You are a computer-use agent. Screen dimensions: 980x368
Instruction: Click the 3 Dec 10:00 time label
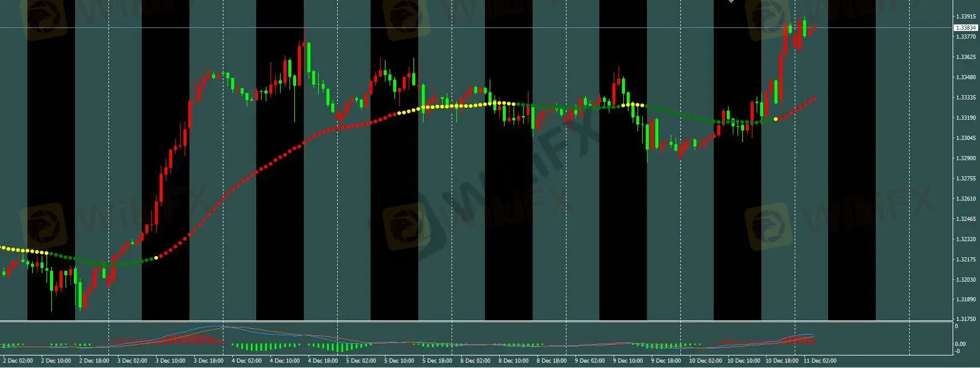click(x=170, y=361)
